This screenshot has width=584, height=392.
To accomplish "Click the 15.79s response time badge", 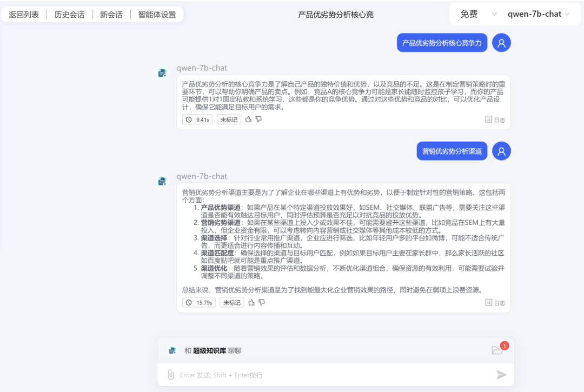I will pos(199,303).
